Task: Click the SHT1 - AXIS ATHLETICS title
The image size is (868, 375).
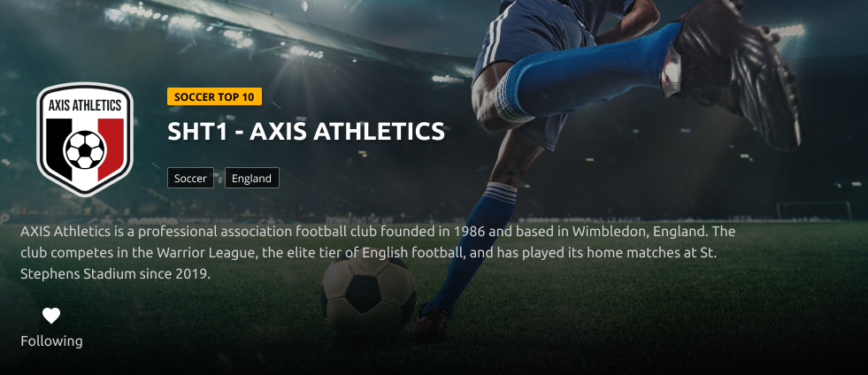Action: coord(306,132)
